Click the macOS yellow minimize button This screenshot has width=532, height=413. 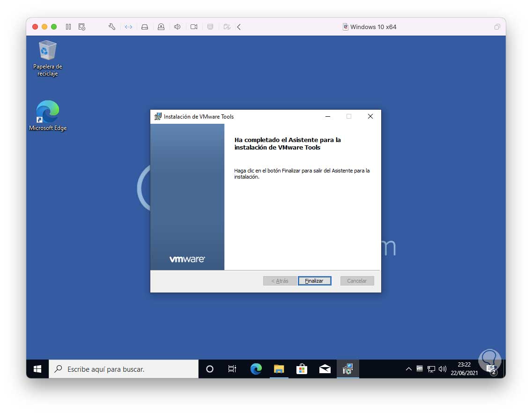[x=44, y=27]
